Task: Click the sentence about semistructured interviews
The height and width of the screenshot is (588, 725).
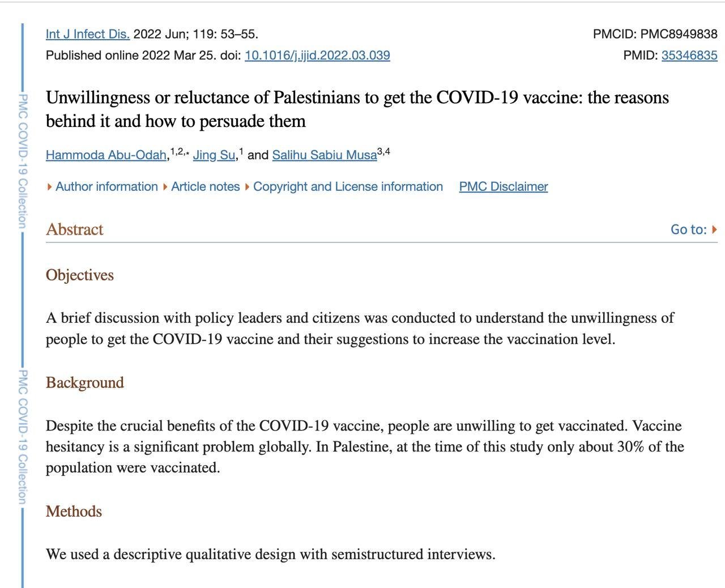Action: (270, 554)
